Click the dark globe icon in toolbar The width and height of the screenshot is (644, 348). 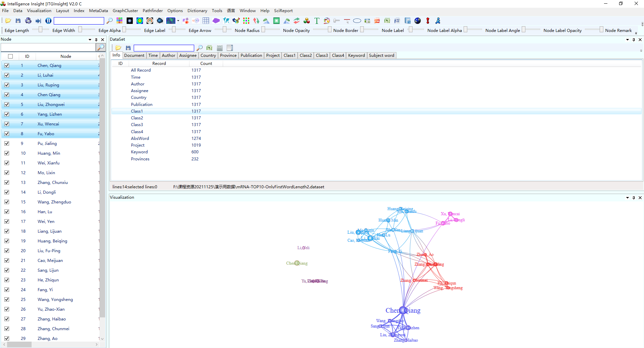[x=418, y=21]
